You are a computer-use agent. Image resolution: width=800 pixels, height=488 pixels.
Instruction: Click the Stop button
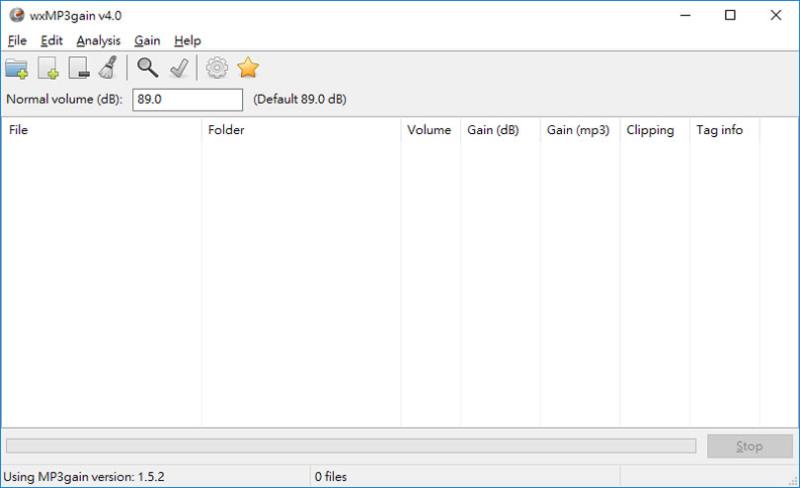749,446
